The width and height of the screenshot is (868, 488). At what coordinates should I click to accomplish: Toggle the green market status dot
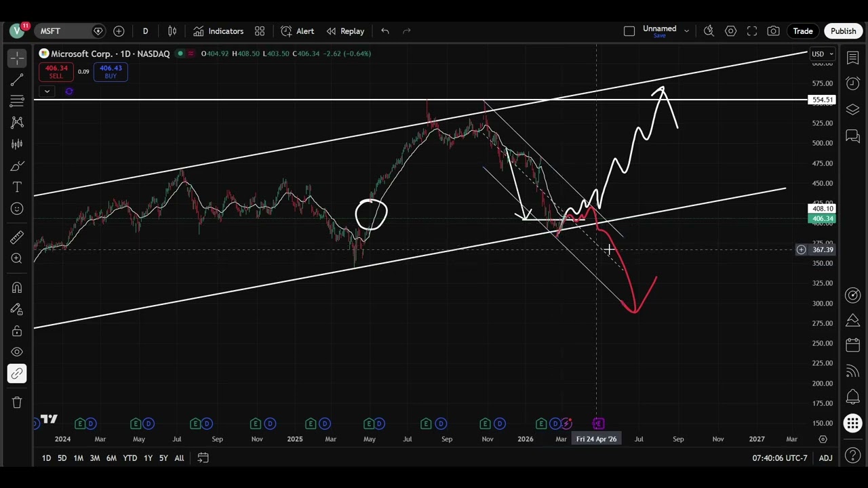pos(180,54)
